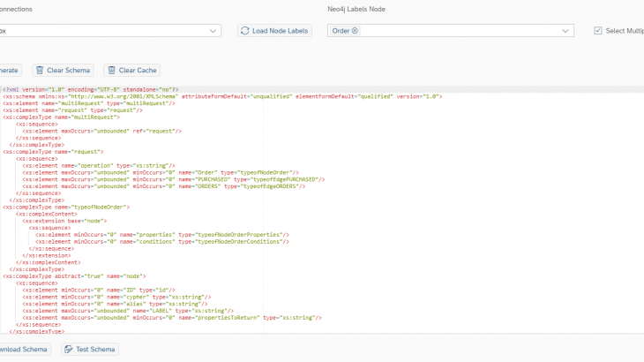
Task: Click the line with name="PURCHASED"
Action: 174,179
